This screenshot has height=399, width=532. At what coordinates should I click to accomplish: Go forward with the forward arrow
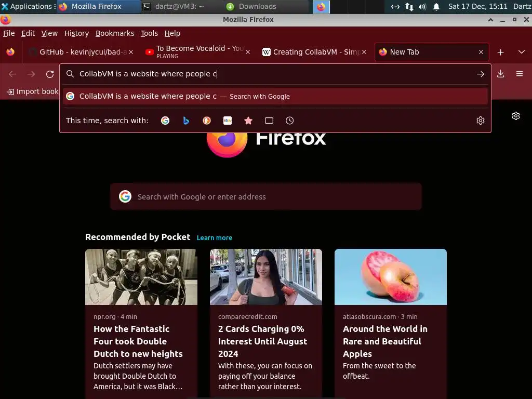pyautogui.click(x=31, y=74)
